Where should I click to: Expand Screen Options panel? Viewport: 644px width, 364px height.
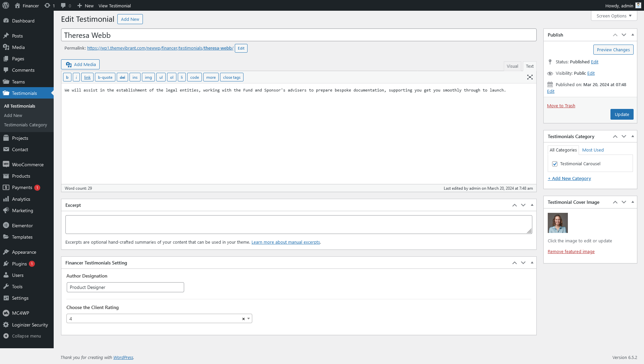point(614,16)
